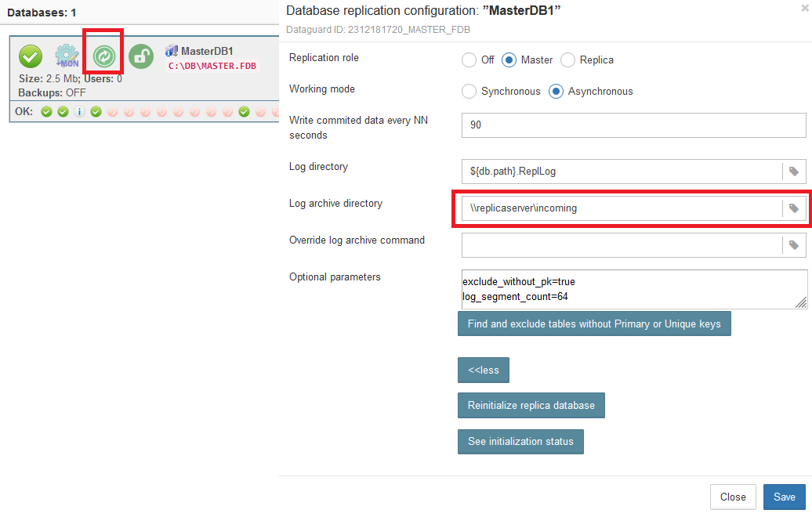Save the replication configuration

784,497
